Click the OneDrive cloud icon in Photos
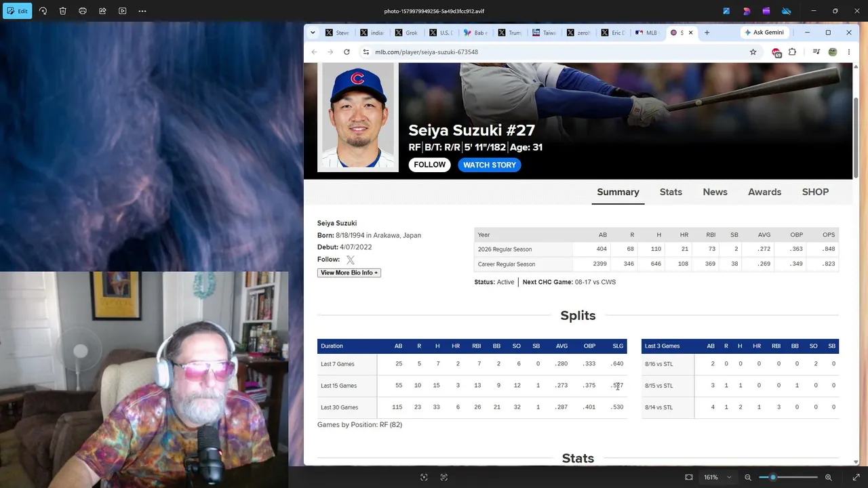Image resolution: width=868 pixels, height=488 pixels. tap(787, 11)
